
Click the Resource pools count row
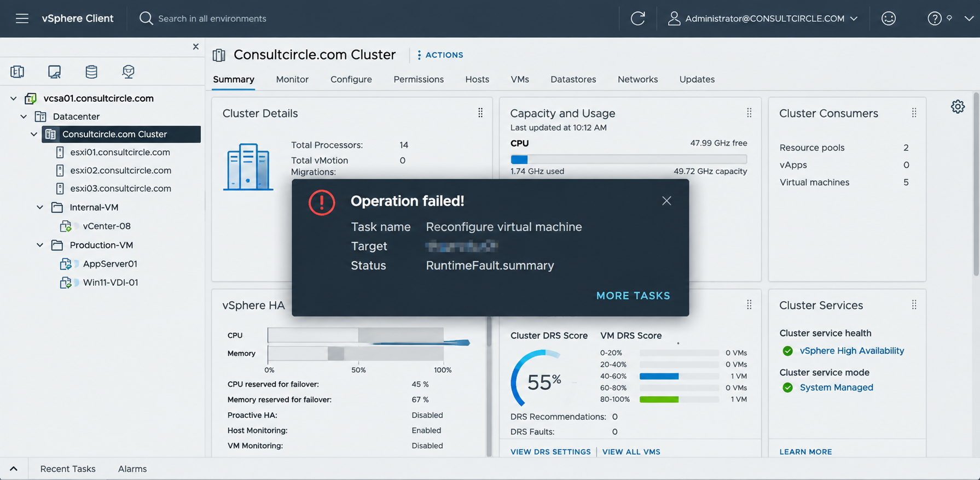[x=844, y=148]
